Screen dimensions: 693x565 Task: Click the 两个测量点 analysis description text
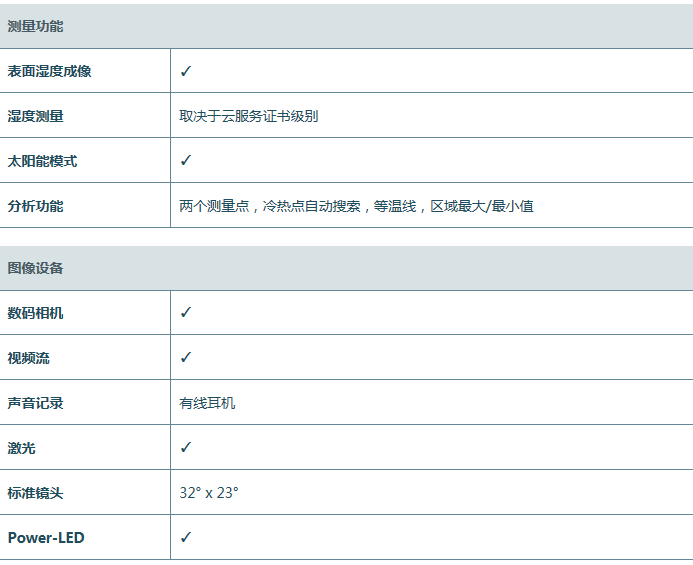[356, 206]
